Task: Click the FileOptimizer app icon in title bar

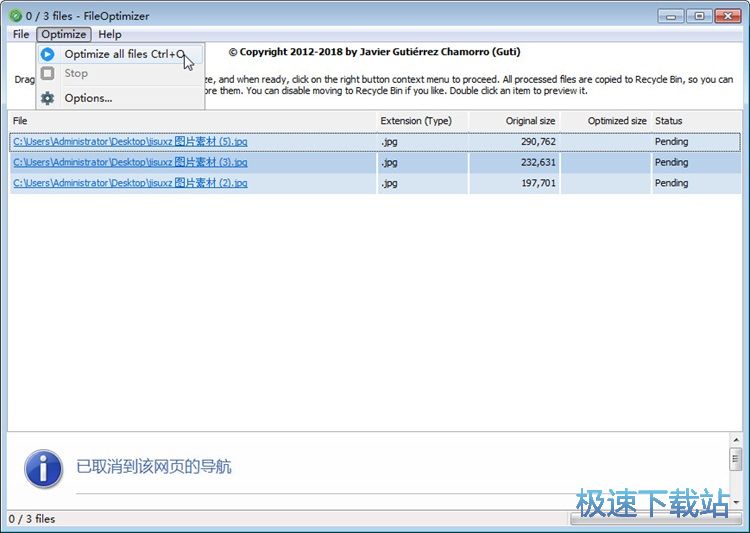Action: tap(16, 16)
